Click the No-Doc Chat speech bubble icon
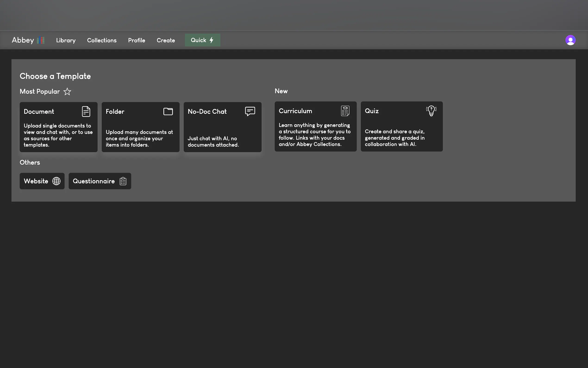Image resolution: width=588 pixels, height=368 pixels. 250,111
